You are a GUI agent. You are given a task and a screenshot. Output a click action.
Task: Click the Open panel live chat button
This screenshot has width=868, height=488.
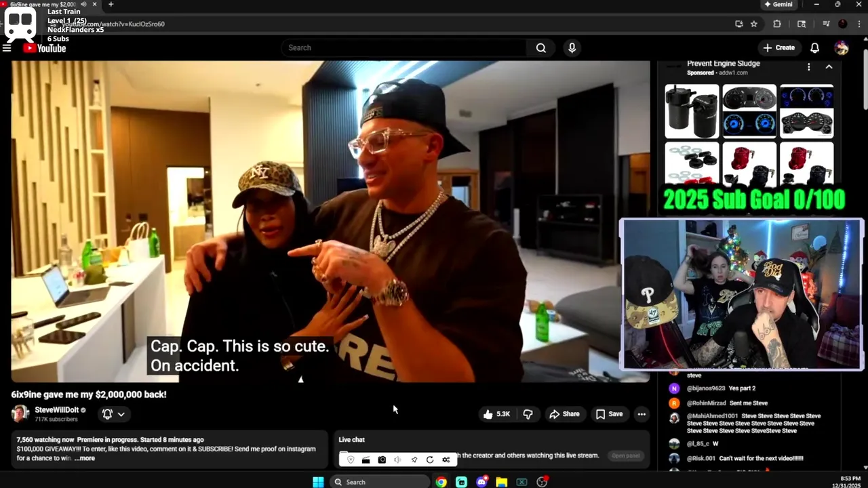click(x=625, y=455)
